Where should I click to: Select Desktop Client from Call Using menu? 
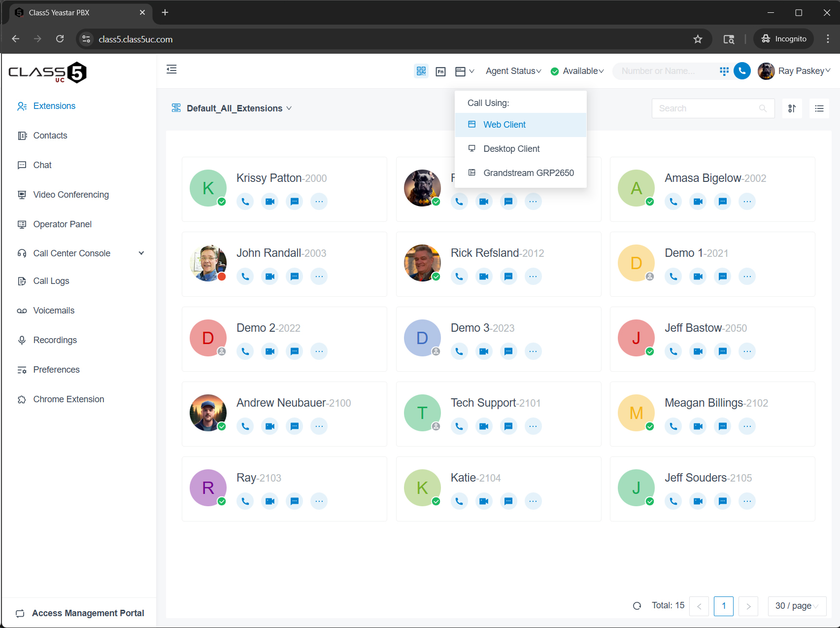click(511, 149)
